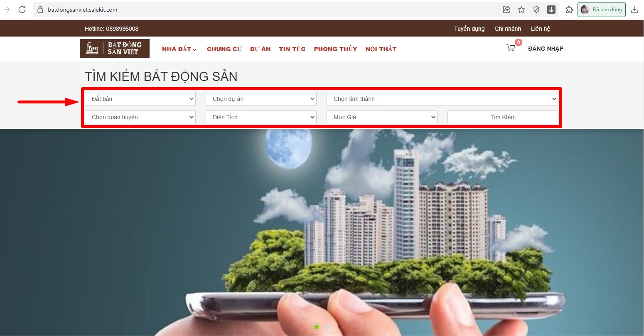Image resolution: width=644 pixels, height=336 pixels.
Task: Bookmark this page with the star icon
Action: pyautogui.click(x=521, y=10)
